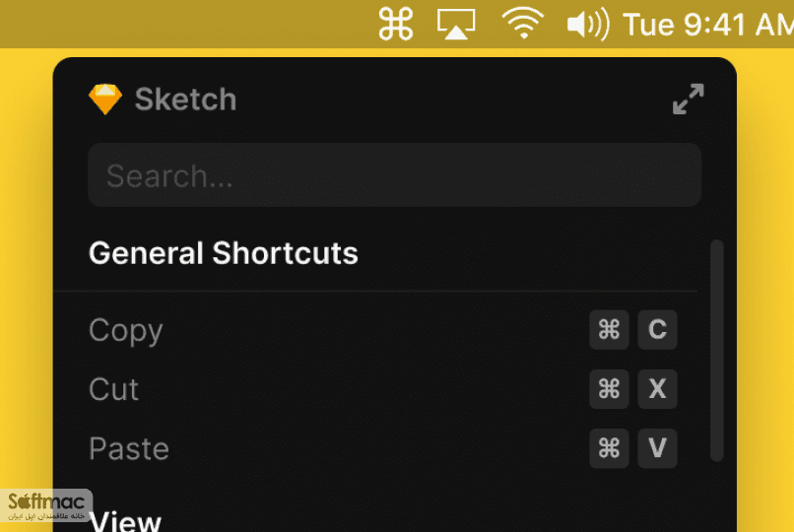Click the Sketch app title
Viewport: 794px width, 532px height.
point(185,100)
